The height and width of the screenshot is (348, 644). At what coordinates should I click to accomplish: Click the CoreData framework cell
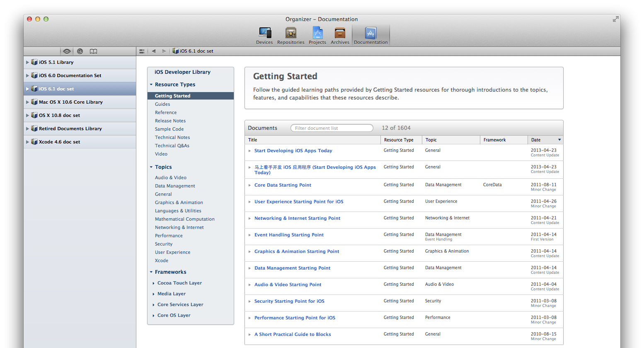492,185
